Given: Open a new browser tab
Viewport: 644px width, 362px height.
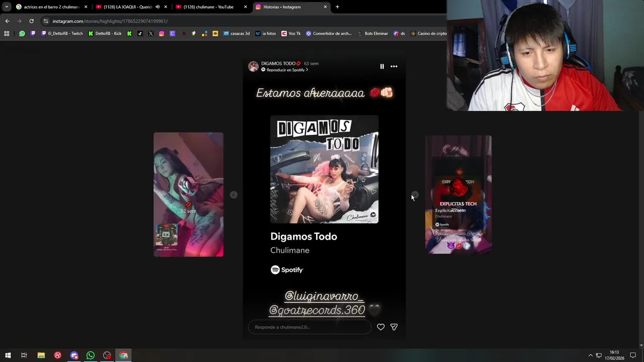Looking at the screenshot, I should click(337, 7).
